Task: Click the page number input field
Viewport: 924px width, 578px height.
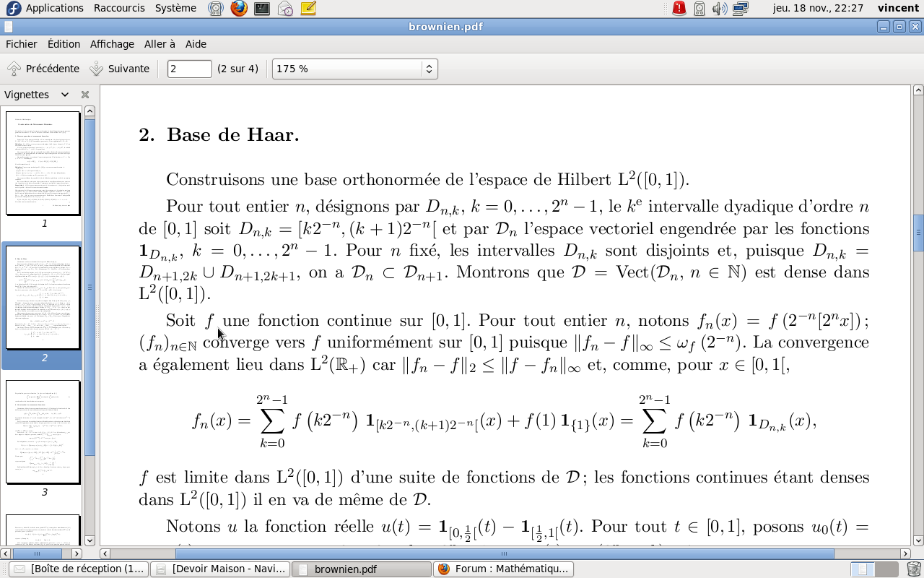Action: coord(190,69)
